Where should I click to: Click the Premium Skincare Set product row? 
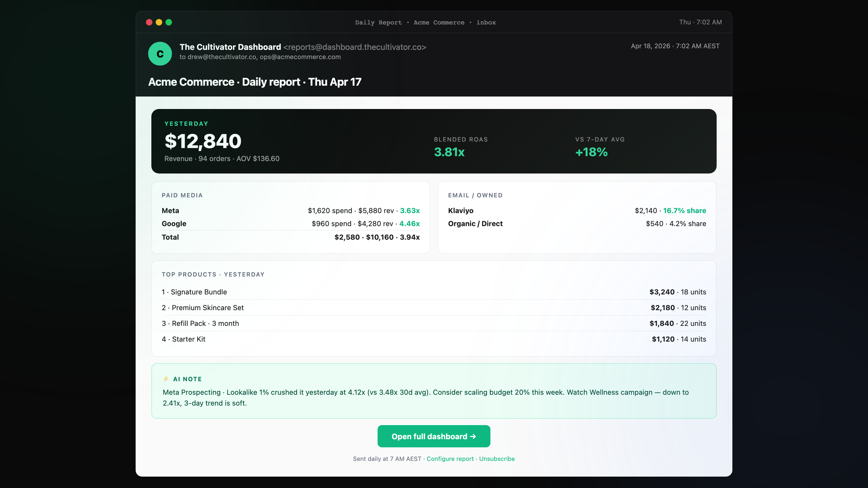434,307
